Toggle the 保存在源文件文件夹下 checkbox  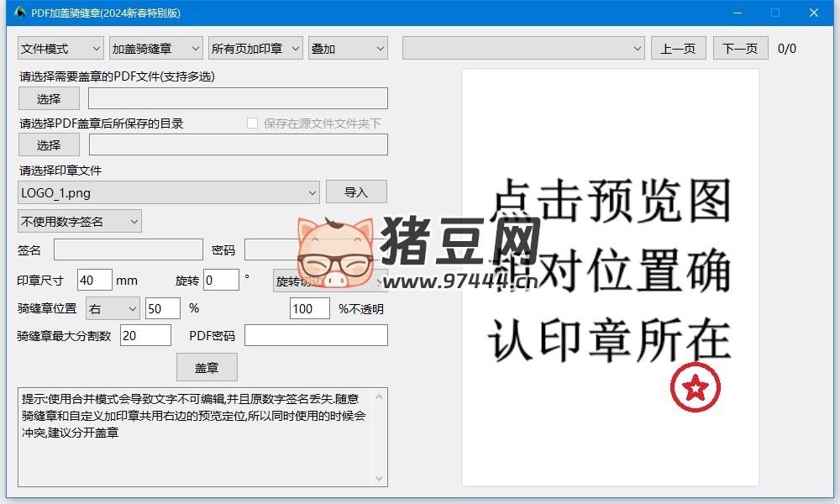click(x=252, y=123)
